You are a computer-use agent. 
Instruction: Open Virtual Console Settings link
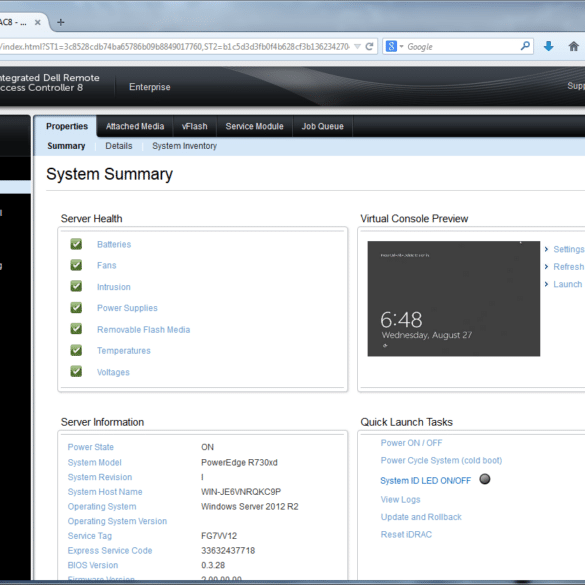pos(569,249)
